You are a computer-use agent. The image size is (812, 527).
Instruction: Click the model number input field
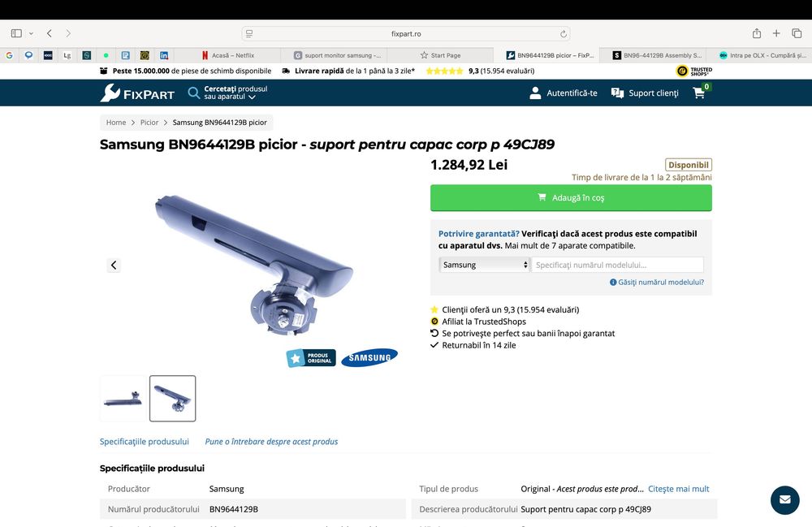tap(617, 265)
